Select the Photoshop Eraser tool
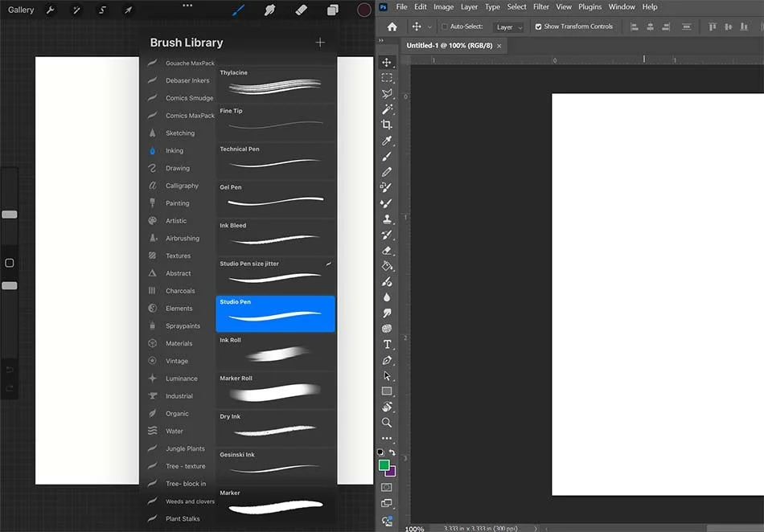 point(387,251)
